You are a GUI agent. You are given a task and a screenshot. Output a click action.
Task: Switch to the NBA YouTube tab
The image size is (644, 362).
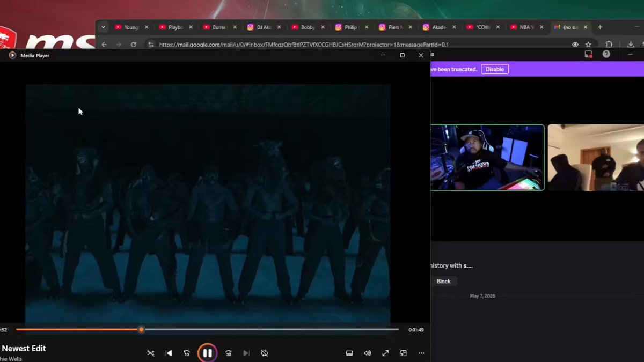[528, 27]
